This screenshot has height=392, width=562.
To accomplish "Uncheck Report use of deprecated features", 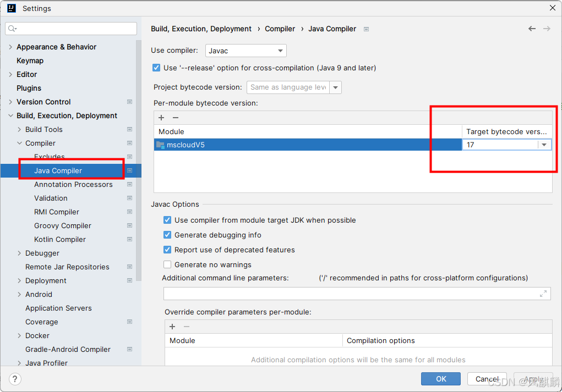I will [167, 250].
